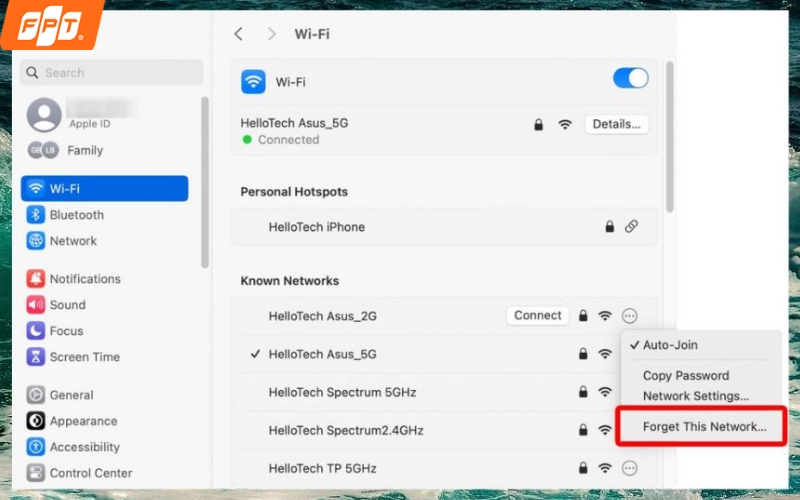Select HelloTech iPhone personal hotspot
The width and height of the screenshot is (800, 500).
(444, 227)
